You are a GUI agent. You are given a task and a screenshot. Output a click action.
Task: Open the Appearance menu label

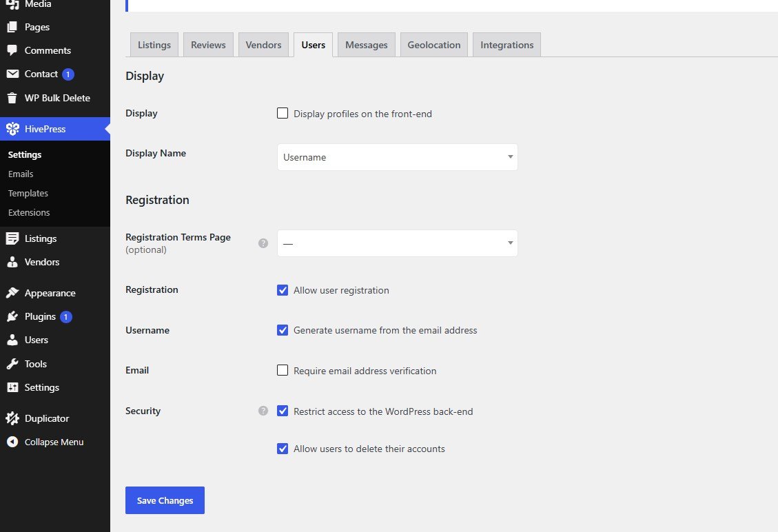click(50, 294)
